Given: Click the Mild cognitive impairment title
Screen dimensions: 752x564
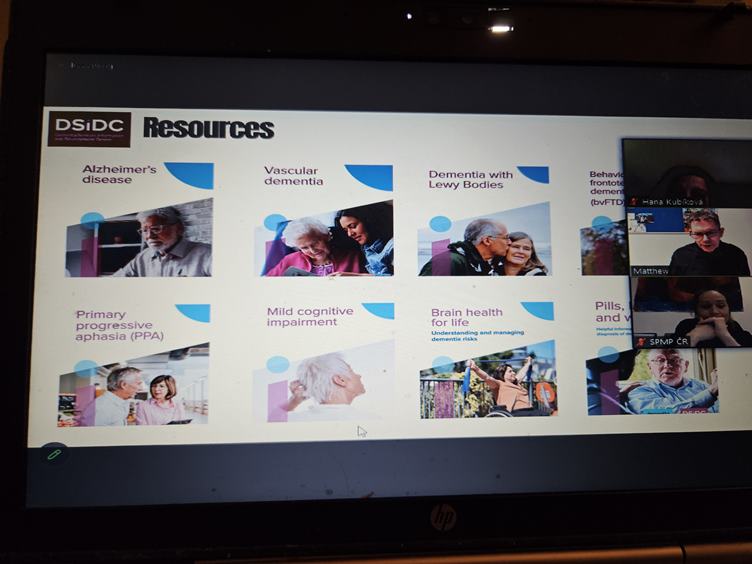Looking at the screenshot, I should click(x=310, y=317).
